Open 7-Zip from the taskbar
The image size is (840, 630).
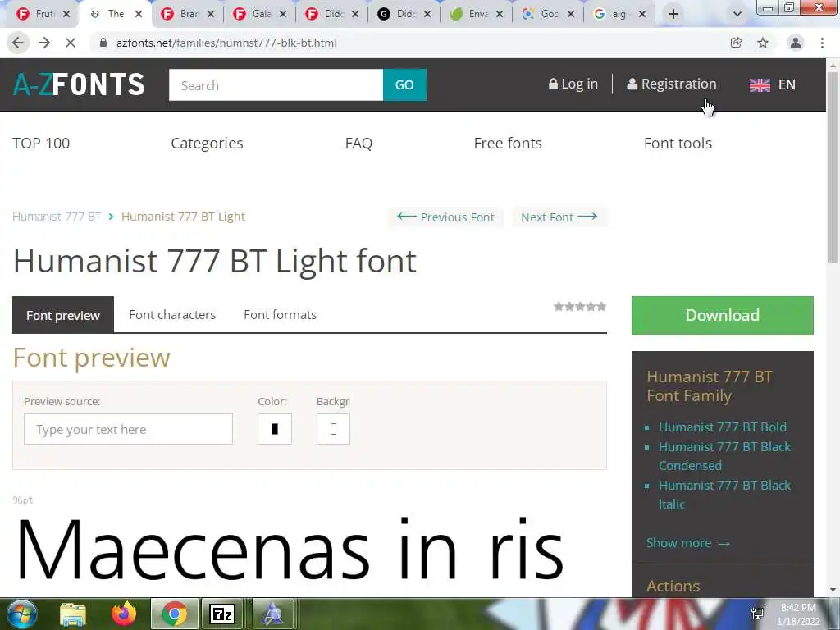point(222,614)
